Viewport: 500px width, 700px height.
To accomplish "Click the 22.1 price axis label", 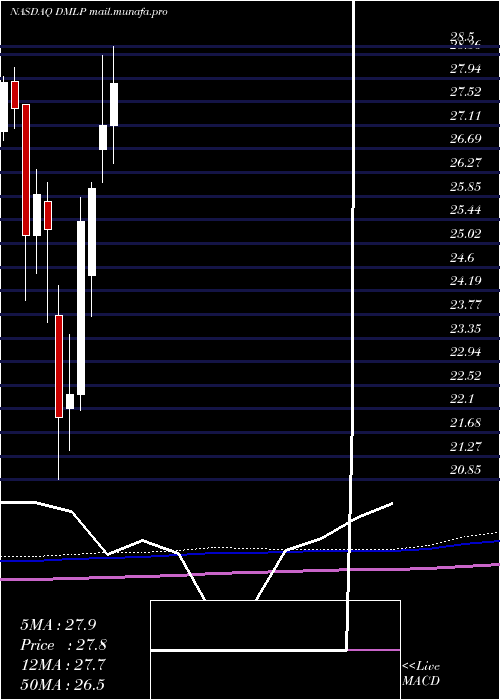I will click(x=462, y=399).
